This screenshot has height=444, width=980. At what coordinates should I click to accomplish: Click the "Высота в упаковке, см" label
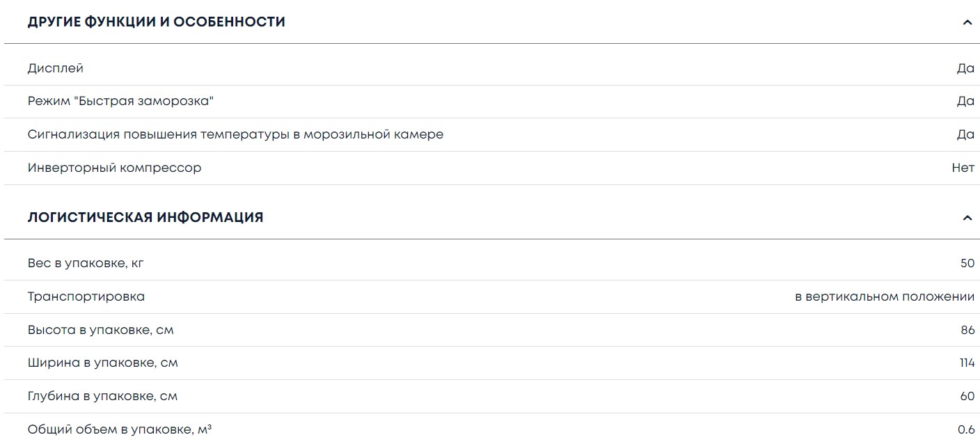point(100,330)
